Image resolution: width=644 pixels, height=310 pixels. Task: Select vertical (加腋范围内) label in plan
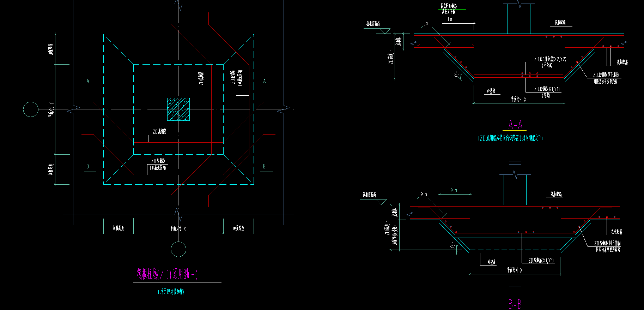click(x=240, y=78)
